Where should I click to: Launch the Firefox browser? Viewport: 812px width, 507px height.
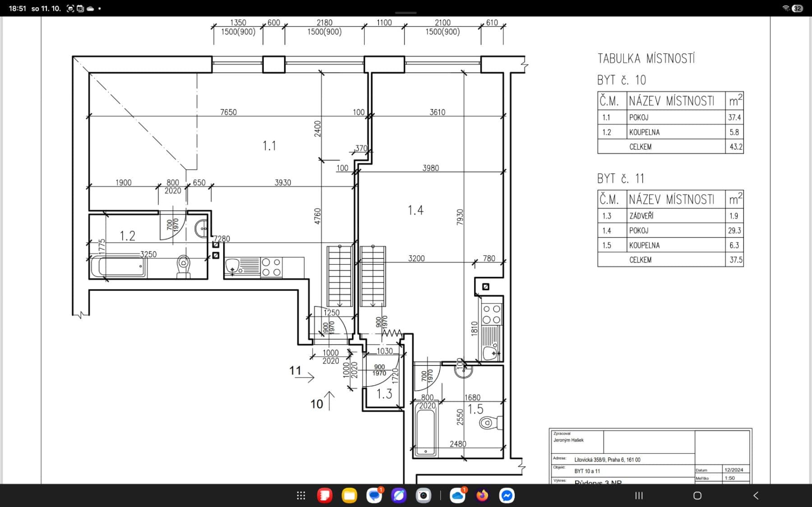click(482, 495)
